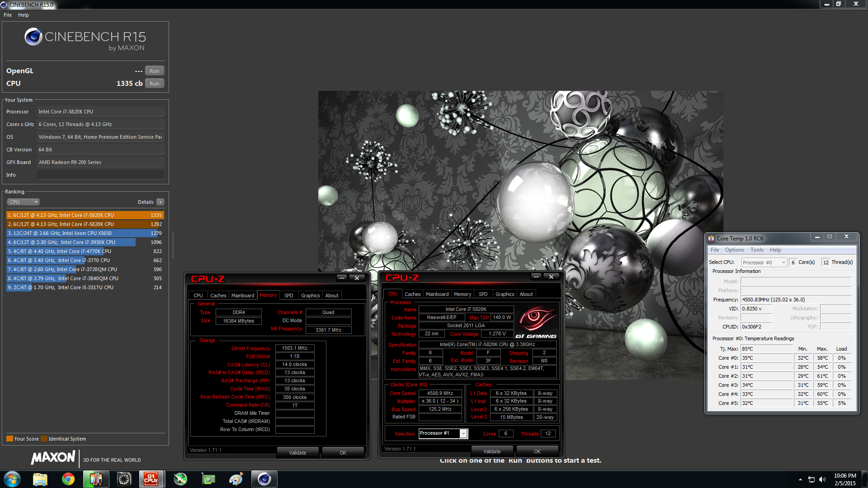The image size is (868, 488).
Task: Click Validate in CPU-Z CPU window
Action: coord(492,451)
